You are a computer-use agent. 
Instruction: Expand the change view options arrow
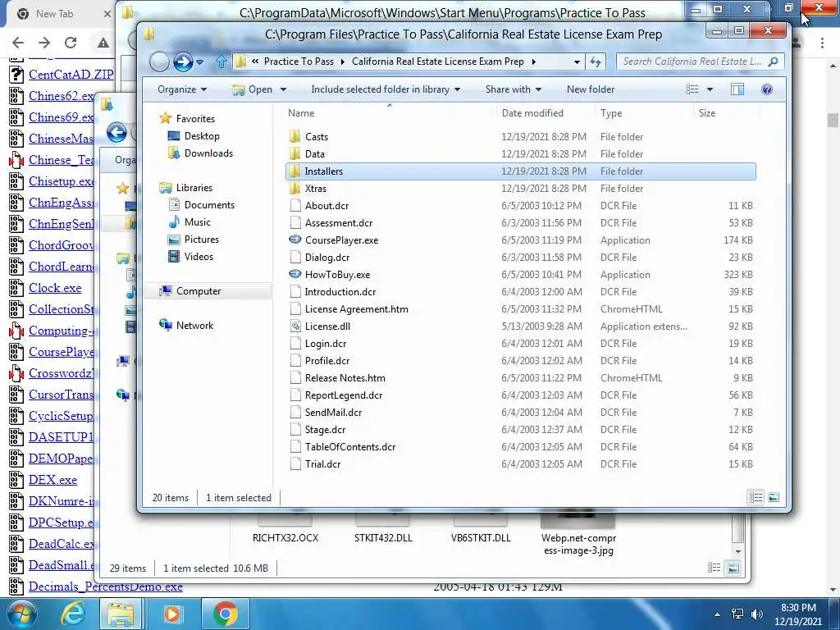click(x=710, y=89)
